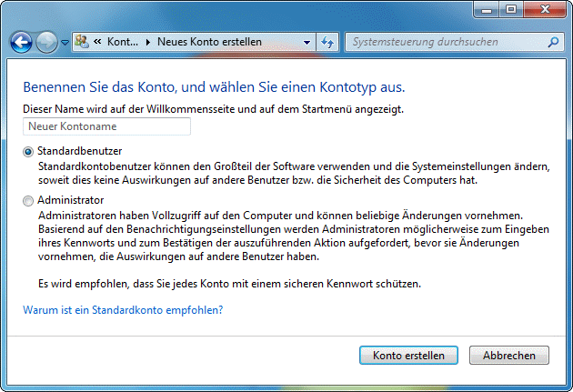Minimize the window
The height and width of the screenshot is (392, 573).
[x=486, y=10]
